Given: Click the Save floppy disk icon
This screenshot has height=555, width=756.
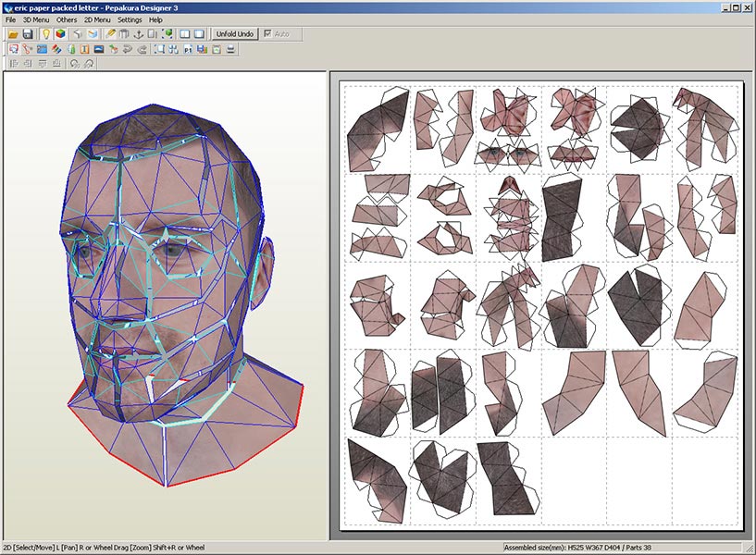Looking at the screenshot, I should tap(28, 34).
